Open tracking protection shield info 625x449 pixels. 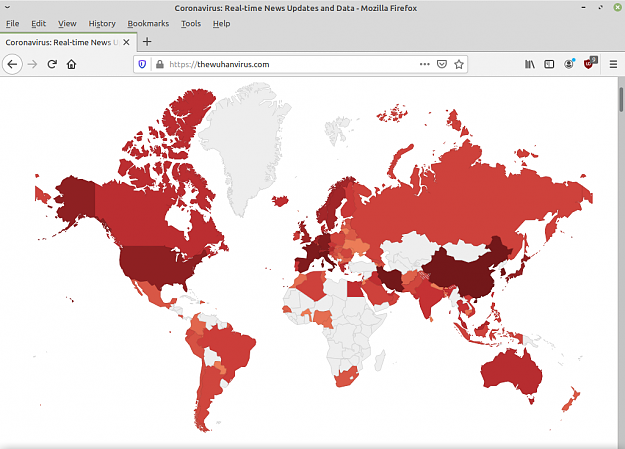pos(142,64)
